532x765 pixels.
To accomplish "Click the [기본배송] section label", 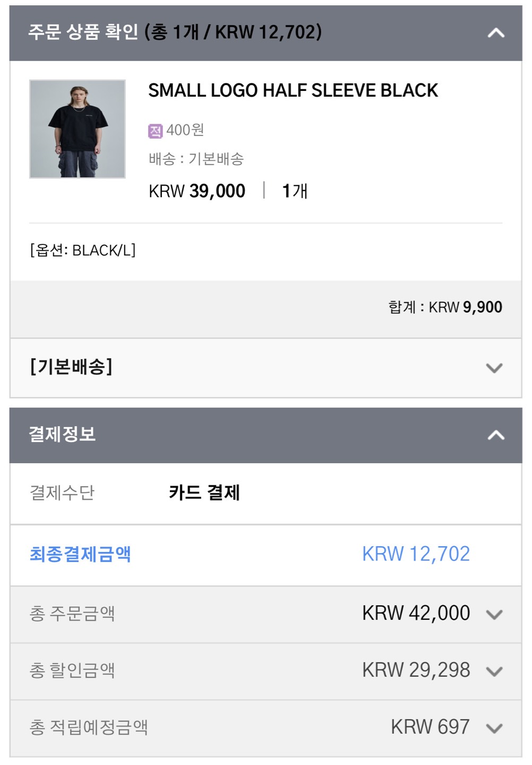I will point(71,367).
